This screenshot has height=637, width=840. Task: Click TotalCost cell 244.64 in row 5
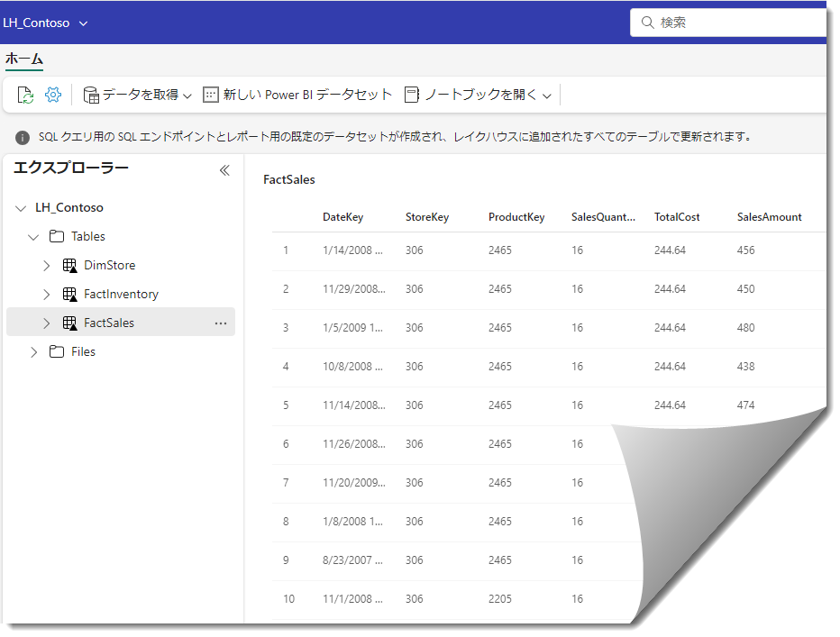point(670,405)
